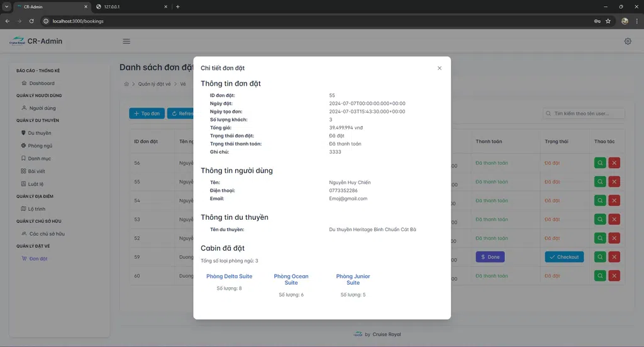Click the green view icon for order 59

click(x=601, y=257)
